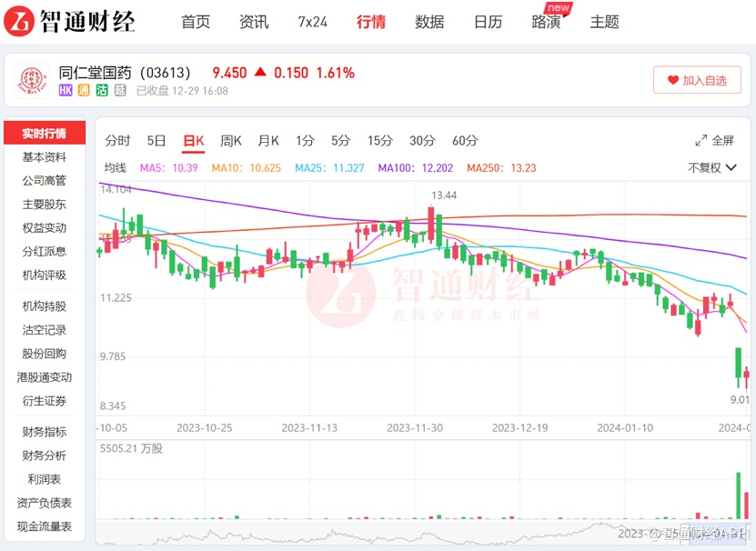Screen dimensions: 756x551
Task: Click the Zhitong Caijing logo icon
Action: click(19, 21)
